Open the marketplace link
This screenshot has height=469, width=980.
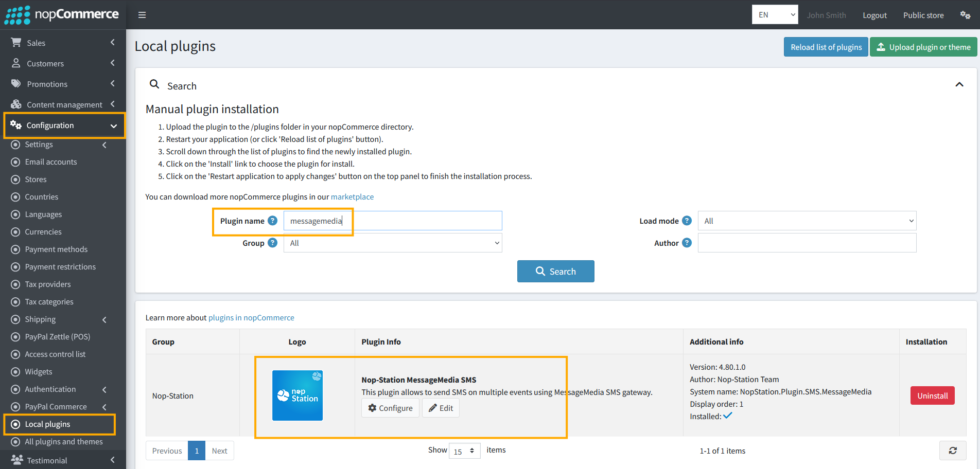[352, 197]
